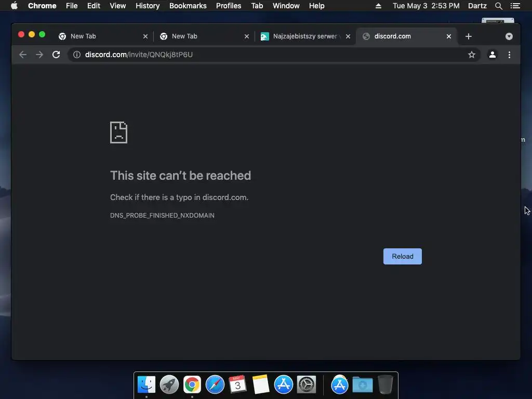532x399 pixels.
Task: Open the first App Store icon in Dock
Action: [x=284, y=385]
